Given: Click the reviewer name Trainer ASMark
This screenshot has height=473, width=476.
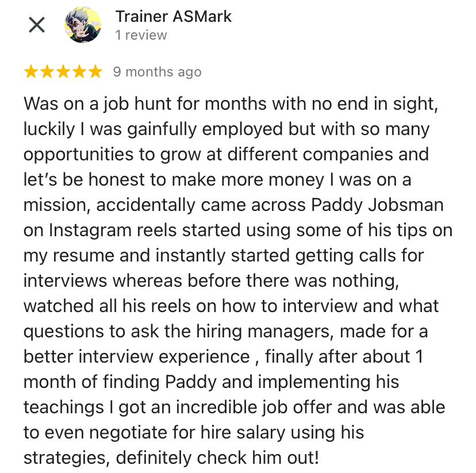Looking at the screenshot, I should pyautogui.click(x=173, y=16).
